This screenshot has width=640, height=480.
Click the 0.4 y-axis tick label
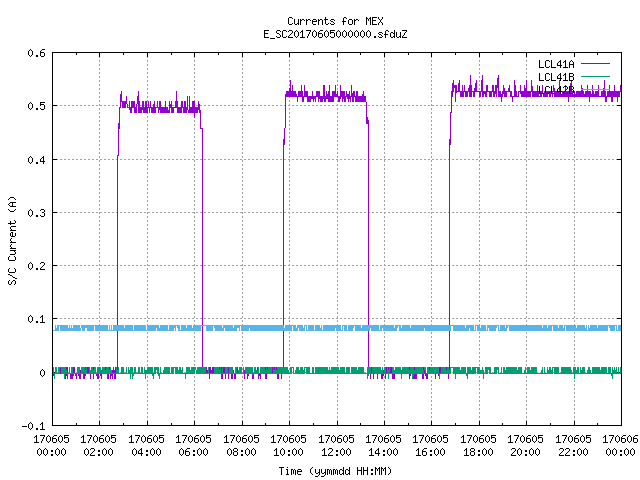pyautogui.click(x=36, y=160)
